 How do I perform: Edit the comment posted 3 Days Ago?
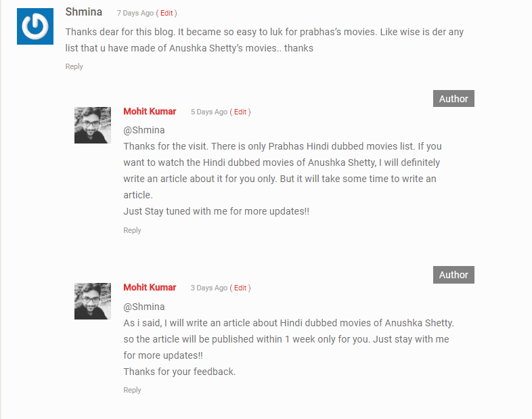240,288
